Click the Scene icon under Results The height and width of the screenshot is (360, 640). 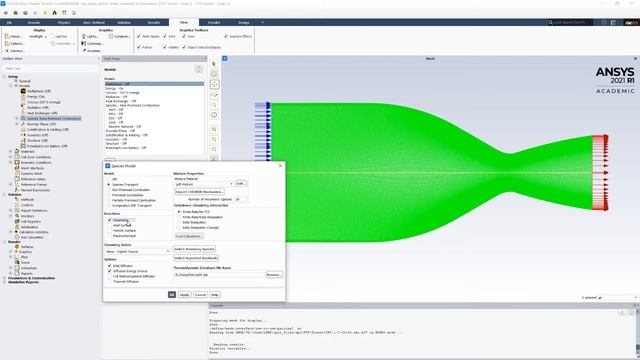(x=17, y=262)
